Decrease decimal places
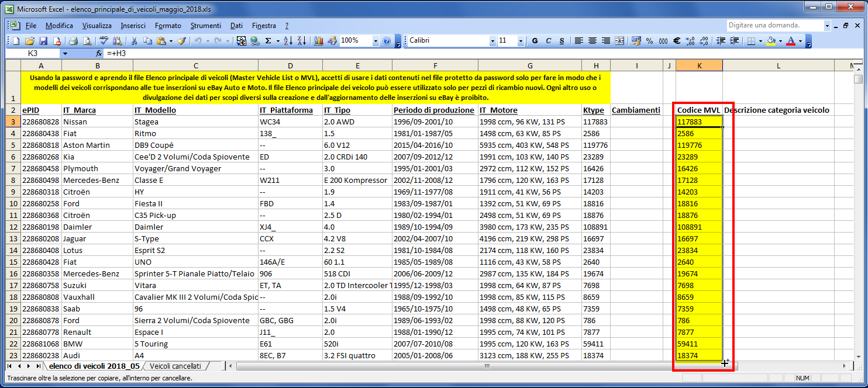The image size is (868, 388). point(704,41)
